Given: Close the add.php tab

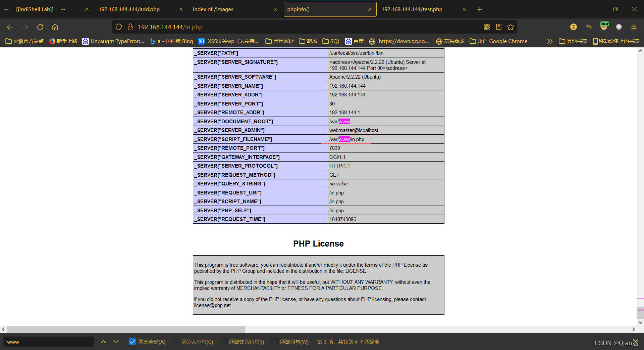Looking at the screenshot, I should pos(181,9).
